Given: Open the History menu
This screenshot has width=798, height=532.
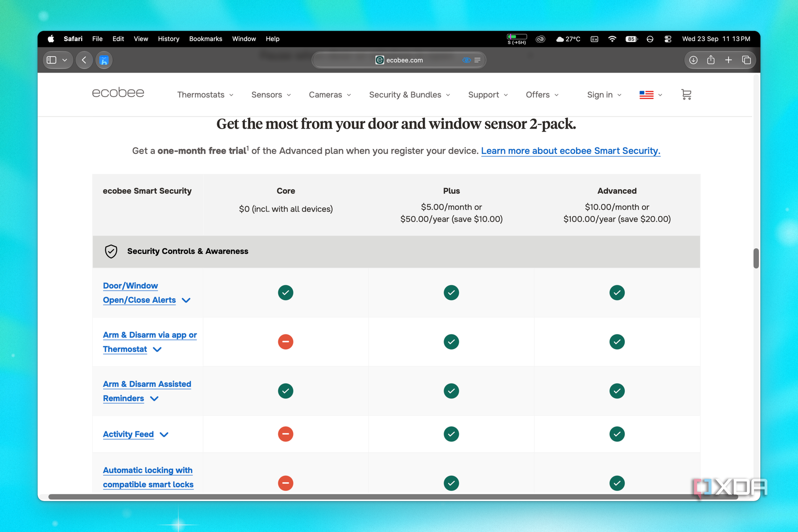Looking at the screenshot, I should pos(168,39).
